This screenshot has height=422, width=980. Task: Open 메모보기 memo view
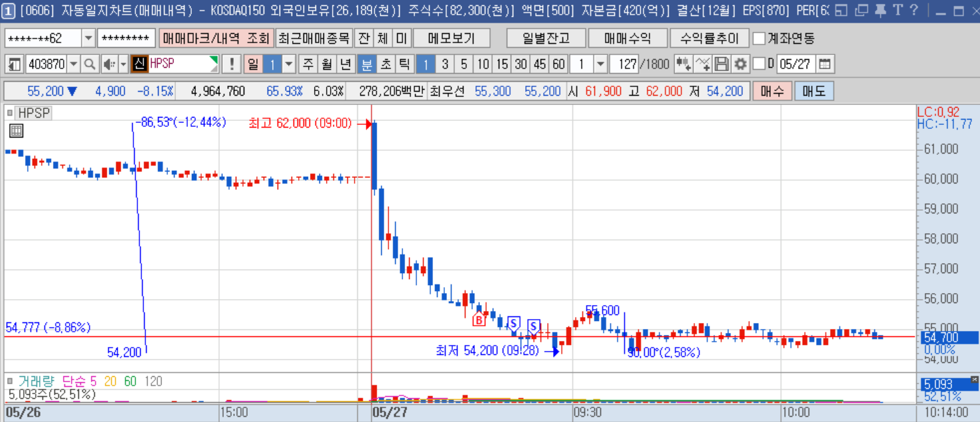451,39
